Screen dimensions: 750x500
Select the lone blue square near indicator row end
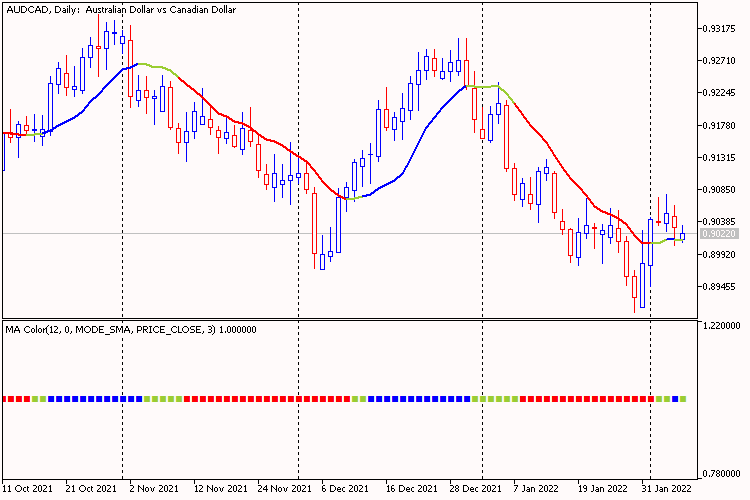[x=675, y=399]
